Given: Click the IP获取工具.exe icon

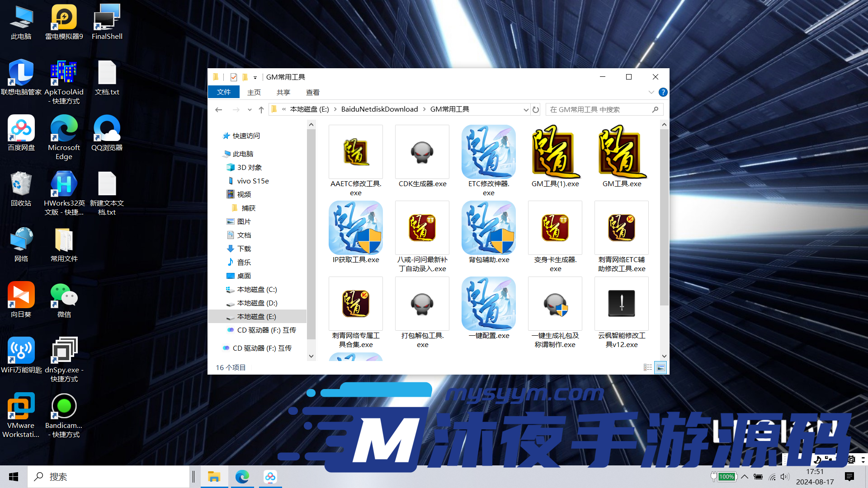Looking at the screenshot, I should click(356, 228).
